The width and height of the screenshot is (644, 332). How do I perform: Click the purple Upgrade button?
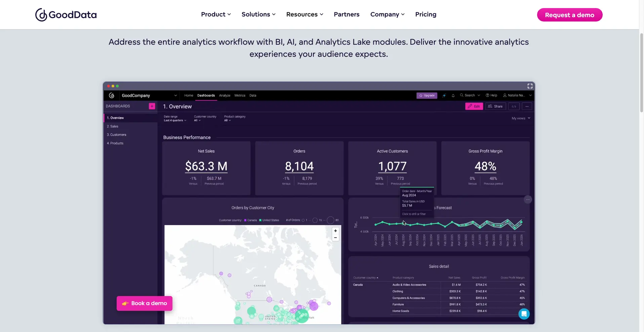coord(427,95)
